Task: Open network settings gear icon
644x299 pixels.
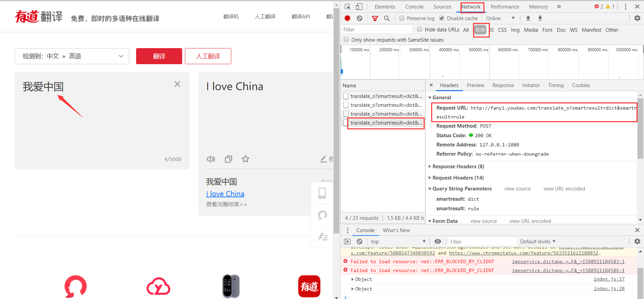Action: coord(637,18)
